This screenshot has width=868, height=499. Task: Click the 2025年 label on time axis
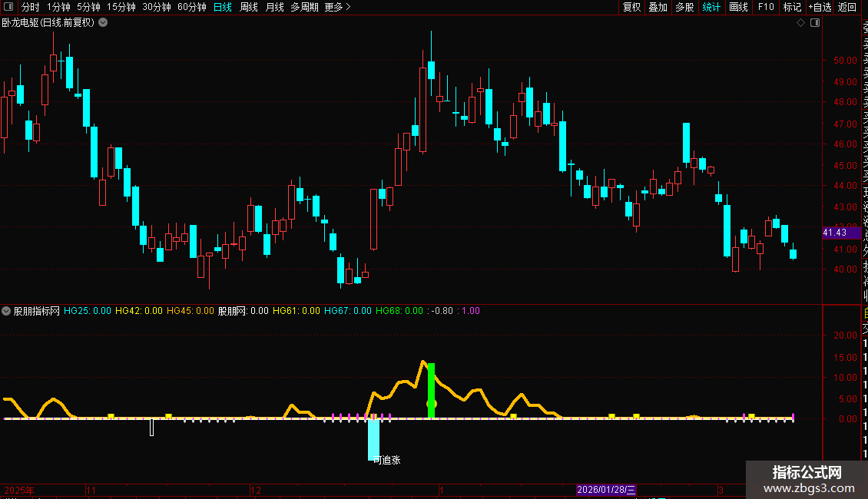click(x=19, y=490)
